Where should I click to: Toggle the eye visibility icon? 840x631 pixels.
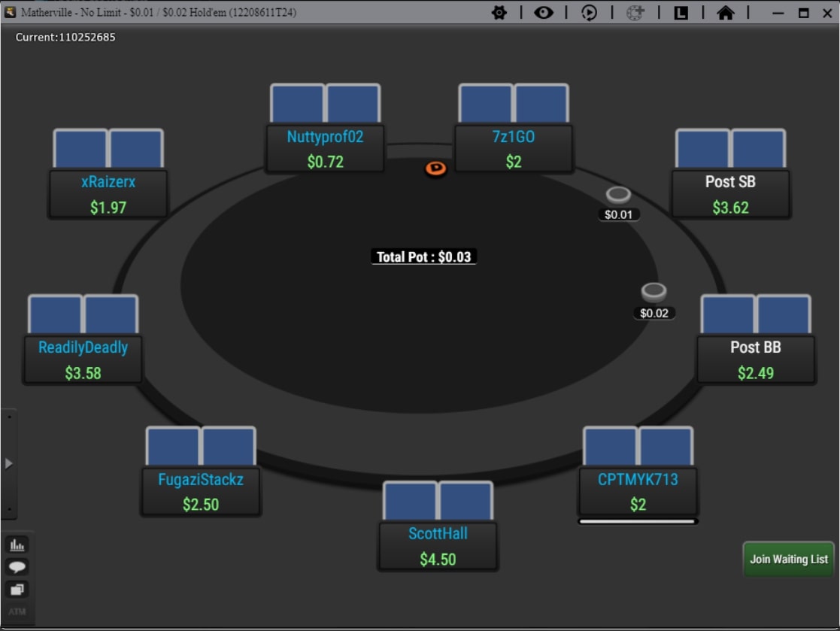544,13
